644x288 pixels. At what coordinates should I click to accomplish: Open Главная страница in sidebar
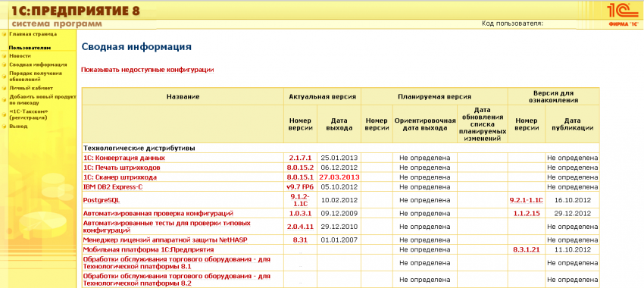coord(33,34)
